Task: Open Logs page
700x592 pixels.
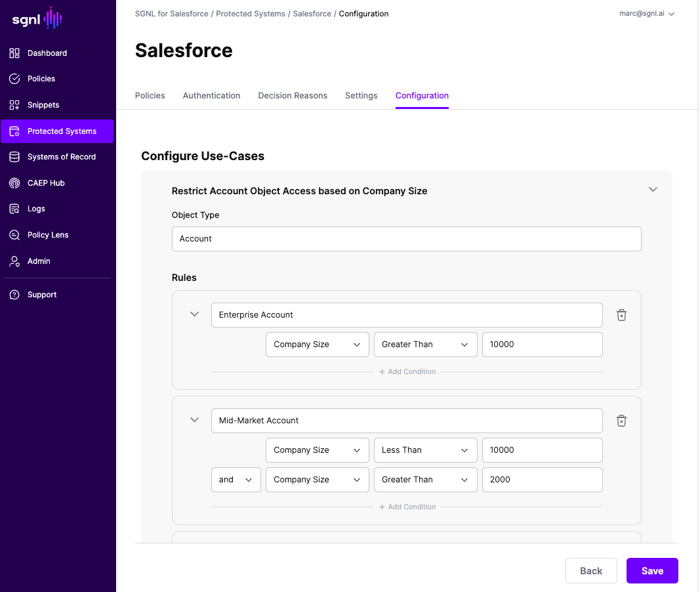Action: tap(36, 209)
